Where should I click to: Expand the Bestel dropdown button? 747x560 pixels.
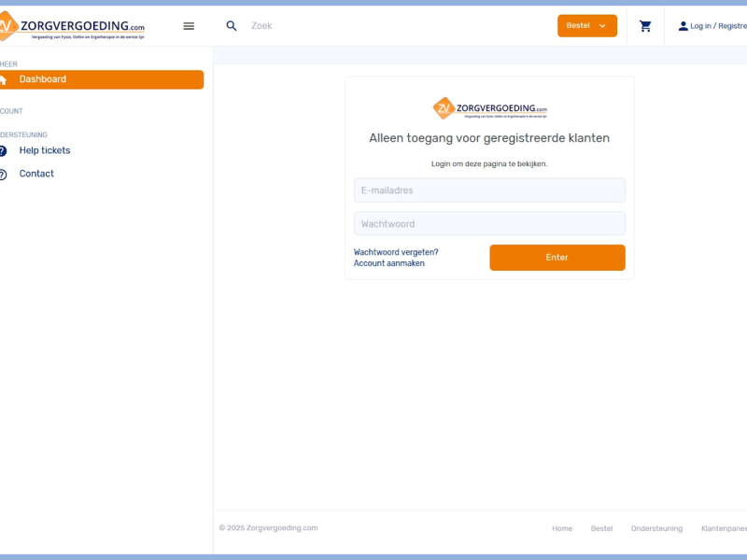tap(586, 26)
